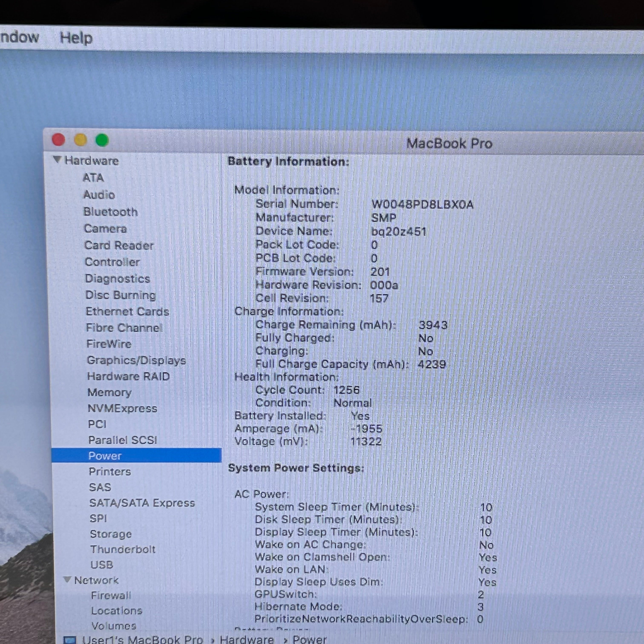Select Parallel SCSI in the sidebar

[x=122, y=440]
